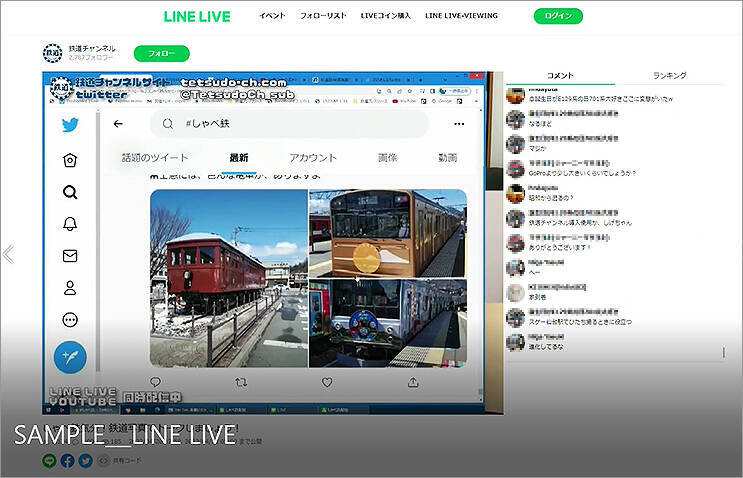The height and width of the screenshot is (478, 743).
Task: Switch to the ランキング tab
Action: tap(670, 75)
